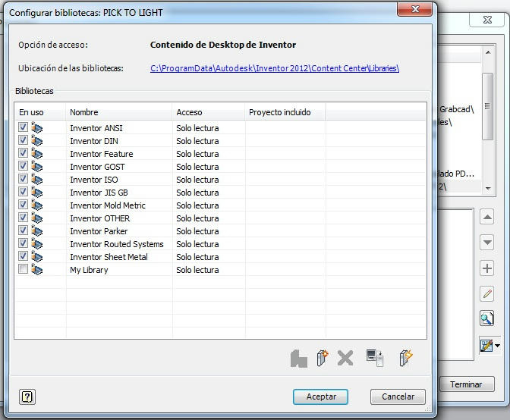Select the Inventor OTHER row name
510x420 pixels.
click(x=100, y=218)
